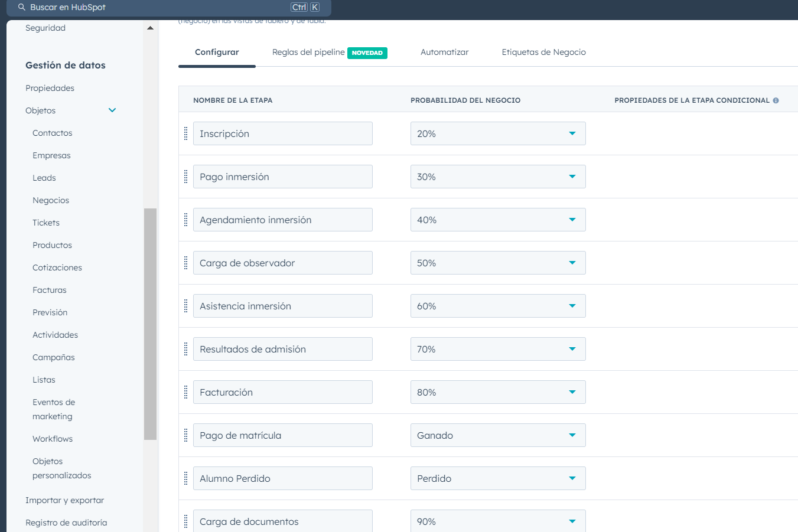The height and width of the screenshot is (532, 798).
Task: Open Seguridad in the settings sidebar
Action: [45, 28]
